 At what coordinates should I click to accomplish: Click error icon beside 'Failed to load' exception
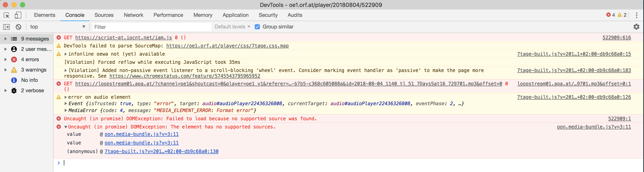(x=59, y=119)
